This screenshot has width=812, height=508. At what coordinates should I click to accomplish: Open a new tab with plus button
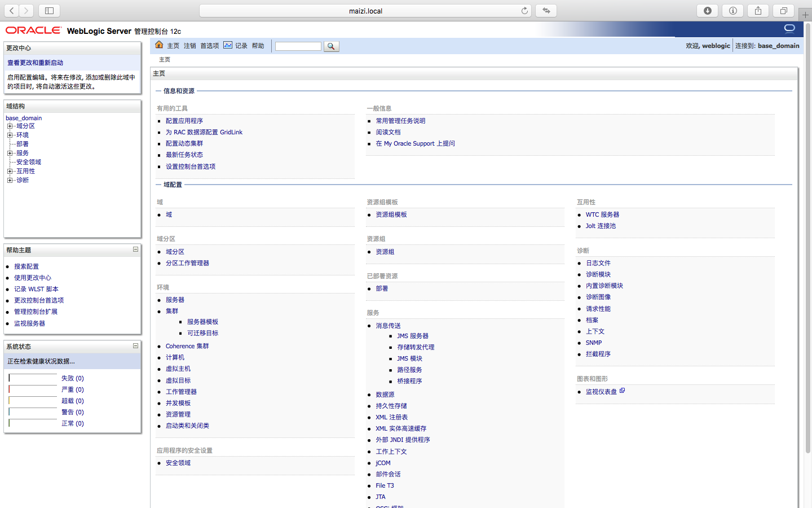tap(805, 15)
